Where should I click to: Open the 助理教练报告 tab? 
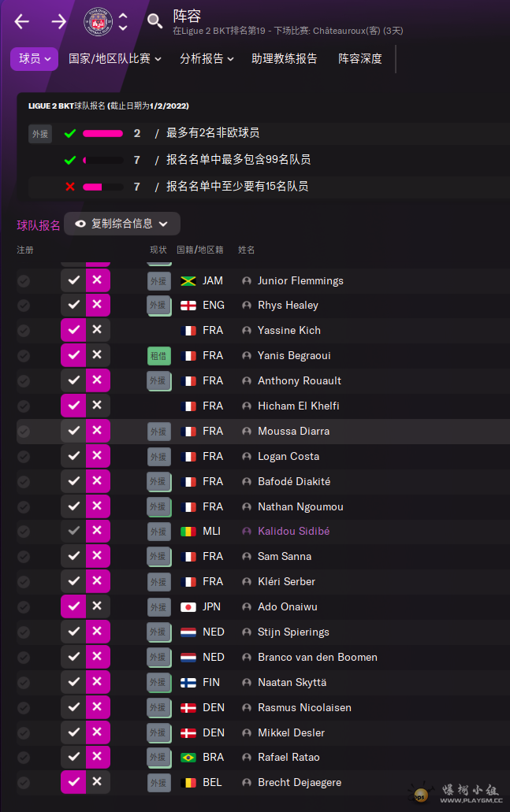[x=284, y=58]
